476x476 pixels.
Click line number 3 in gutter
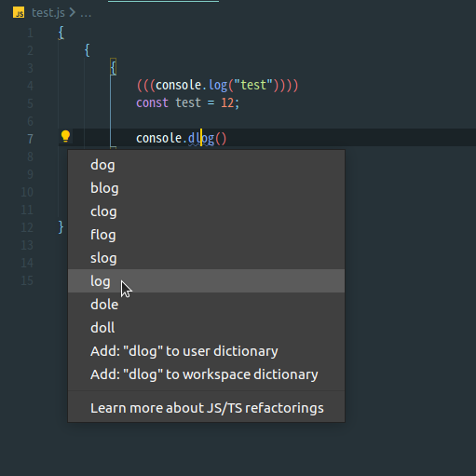[30, 68]
